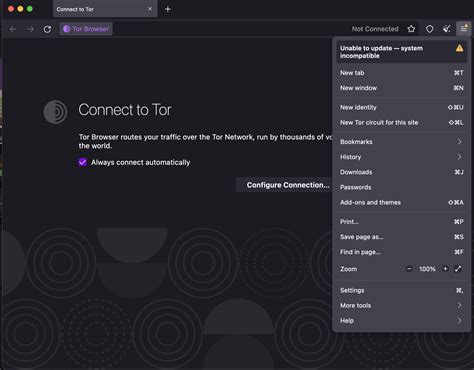The height and width of the screenshot is (370, 474).
Task: Zoom out with the minus icon
Action: tap(409, 269)
